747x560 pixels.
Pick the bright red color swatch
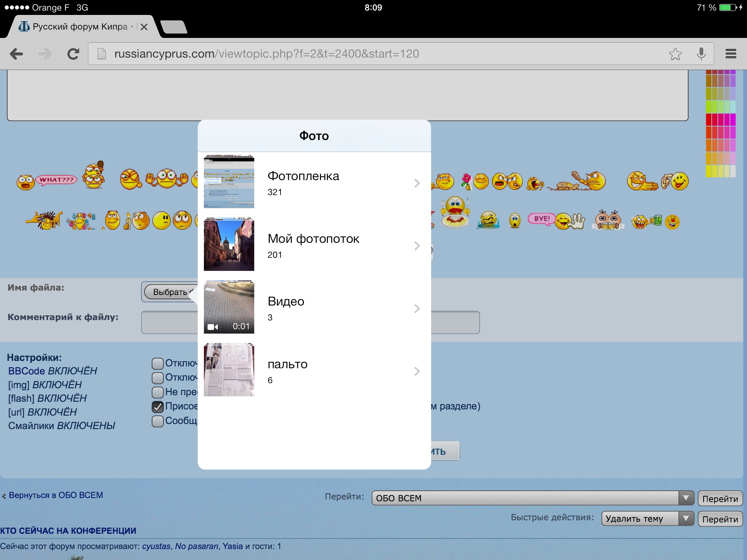(709, 120)
